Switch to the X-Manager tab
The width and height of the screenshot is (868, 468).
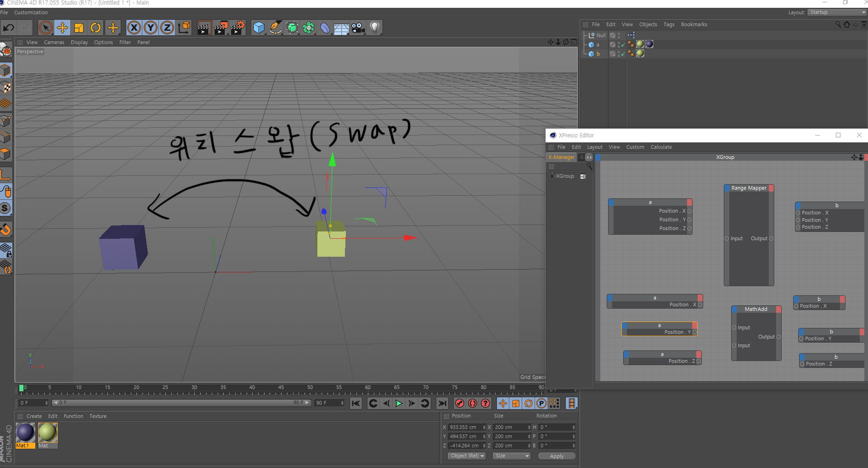[x=561, y=157]
